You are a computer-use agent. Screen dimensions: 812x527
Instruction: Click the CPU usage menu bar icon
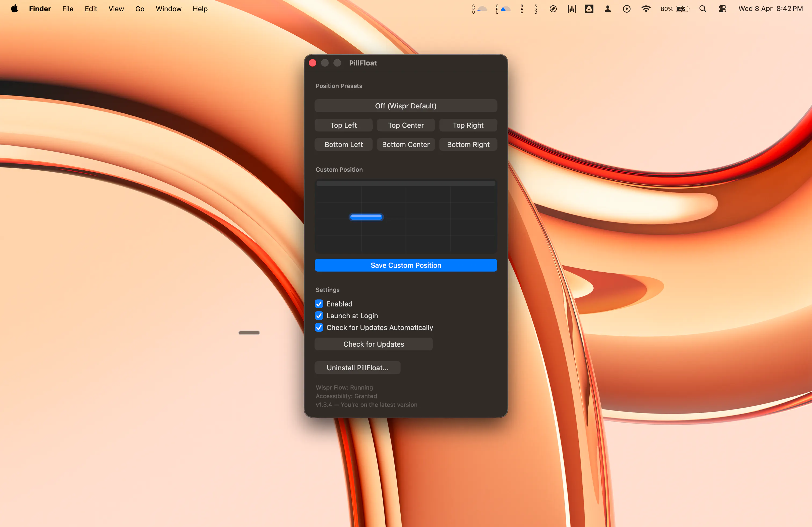click(479, 9)
